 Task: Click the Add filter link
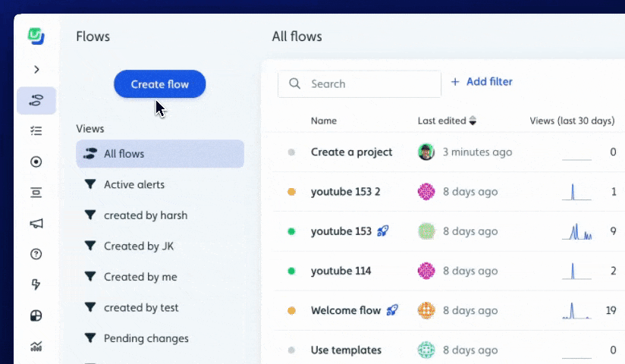pyautogui.click(x=482, y=82)
